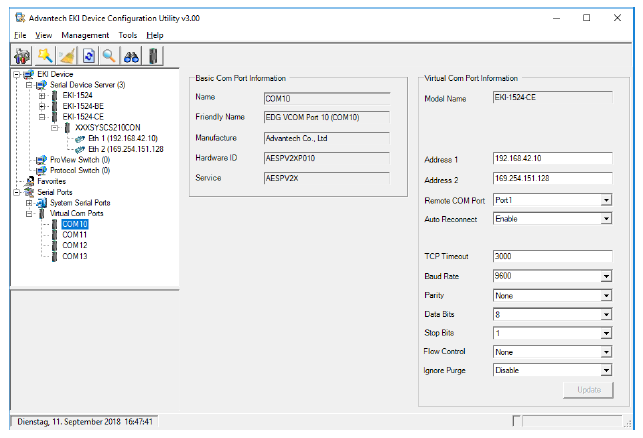The image size is (643, 438).
Task: Collapse the Serial Ports node
Action: [x=16, y=192]
